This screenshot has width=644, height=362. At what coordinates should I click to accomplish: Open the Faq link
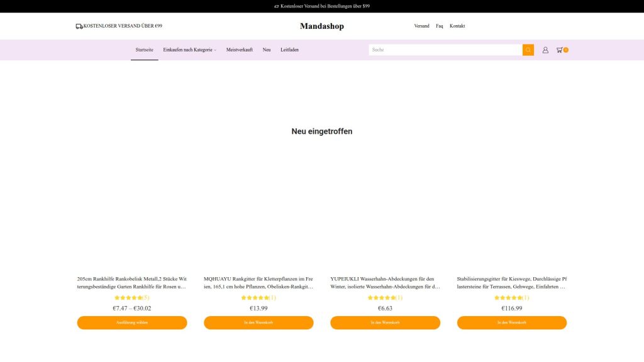point(439,26)
